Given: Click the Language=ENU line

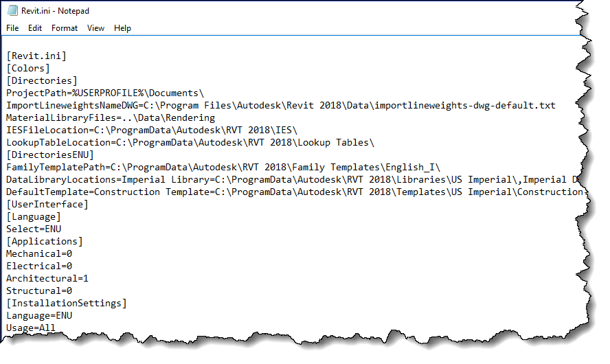Looking at the screenshot, I should tap(39, 316).
